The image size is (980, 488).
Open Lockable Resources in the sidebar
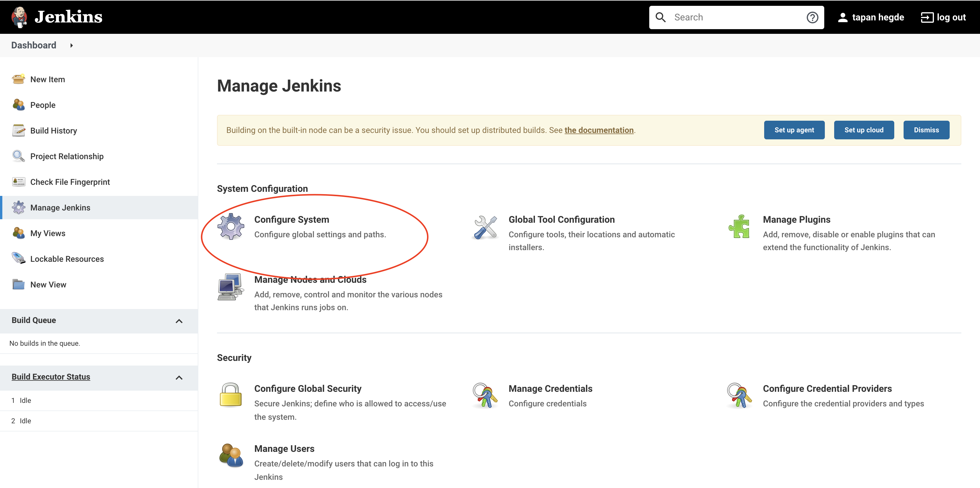coord(67,259)
